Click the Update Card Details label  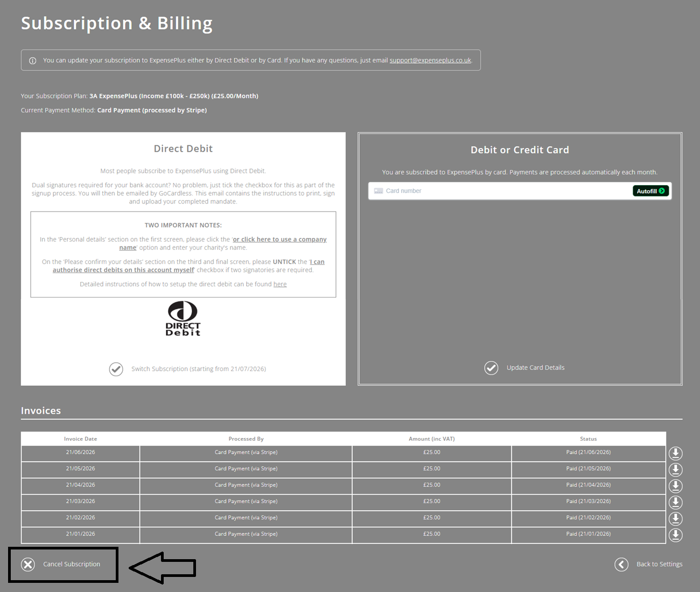535,368
